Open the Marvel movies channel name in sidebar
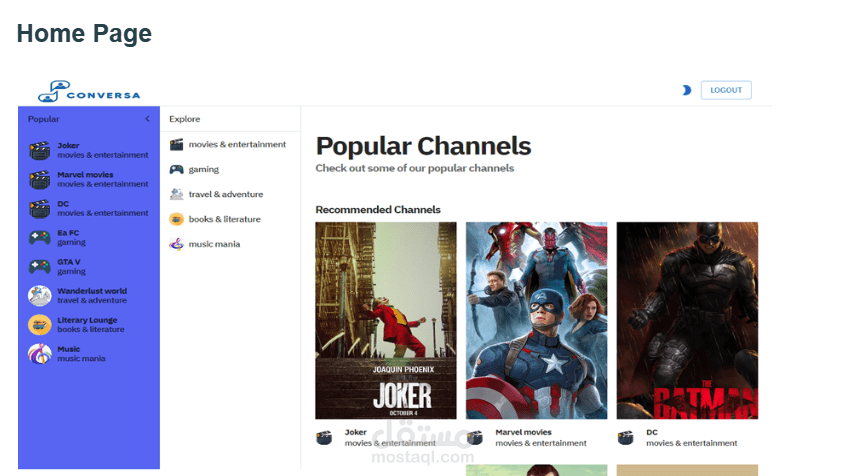 click(x=85, y=175)
